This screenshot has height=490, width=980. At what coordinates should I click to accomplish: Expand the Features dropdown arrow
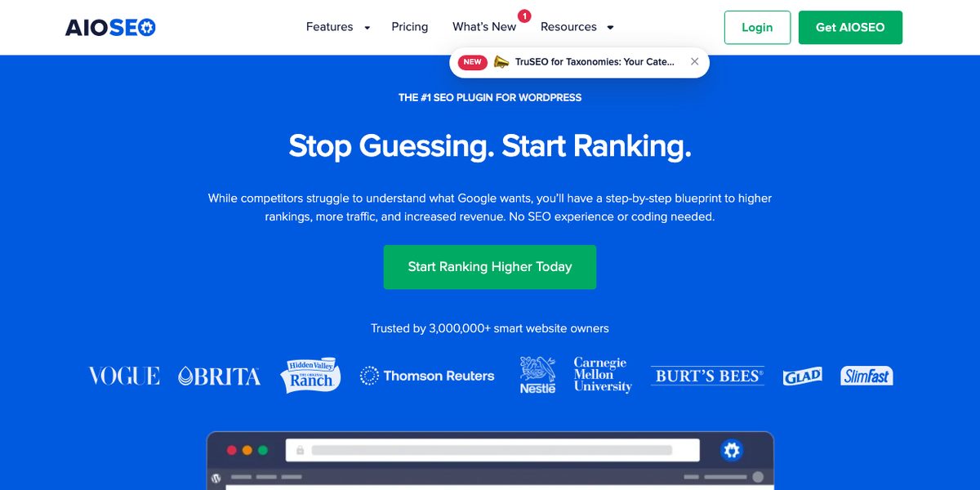(x=367, y=28)
